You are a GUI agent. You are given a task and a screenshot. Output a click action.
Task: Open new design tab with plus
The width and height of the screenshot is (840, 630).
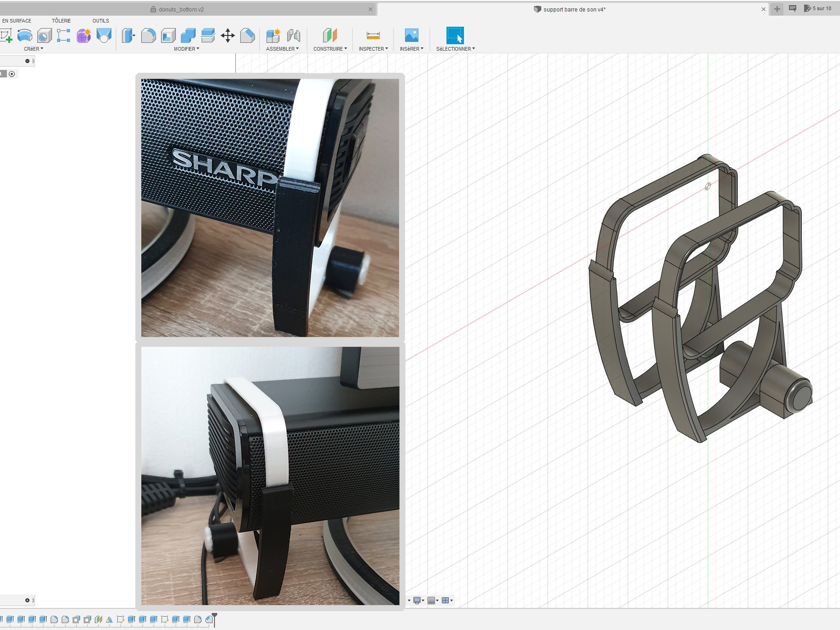click(777, 9)
